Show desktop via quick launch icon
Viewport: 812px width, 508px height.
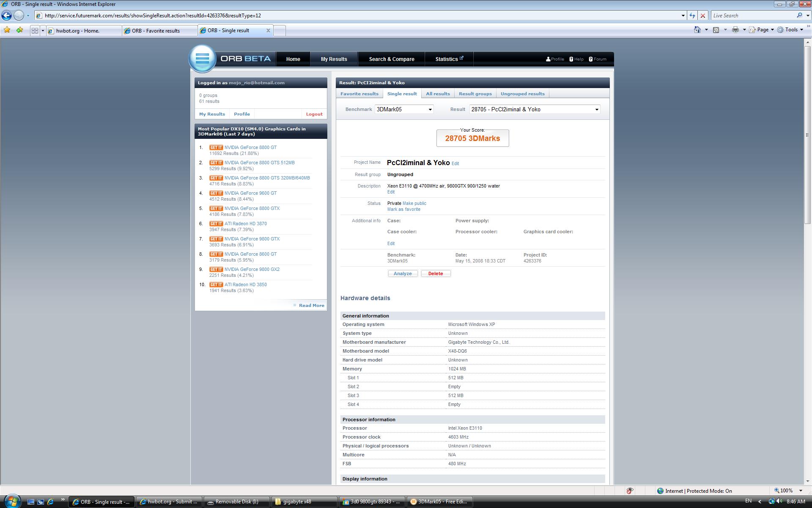pyautogui.click(x=30, y=502)
